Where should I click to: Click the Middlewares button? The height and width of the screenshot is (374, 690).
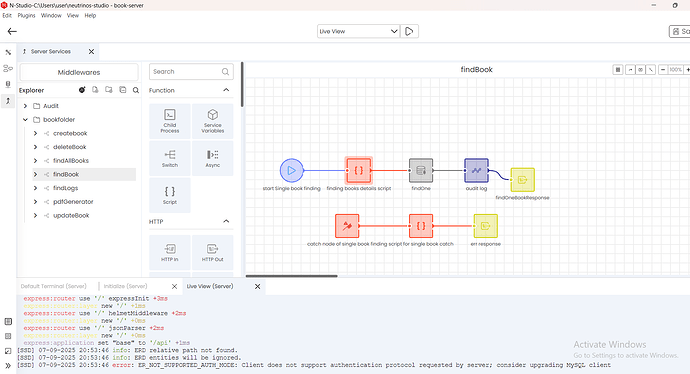coord(79,72)
